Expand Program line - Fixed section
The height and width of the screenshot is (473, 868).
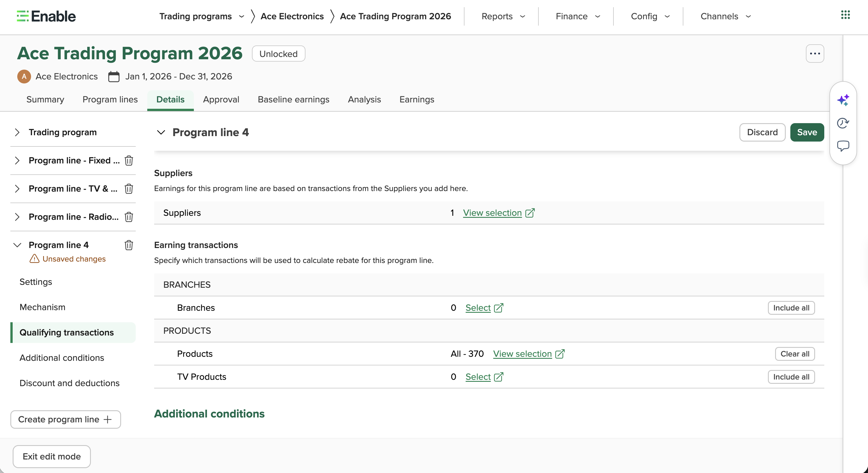[x=17, y=161]
